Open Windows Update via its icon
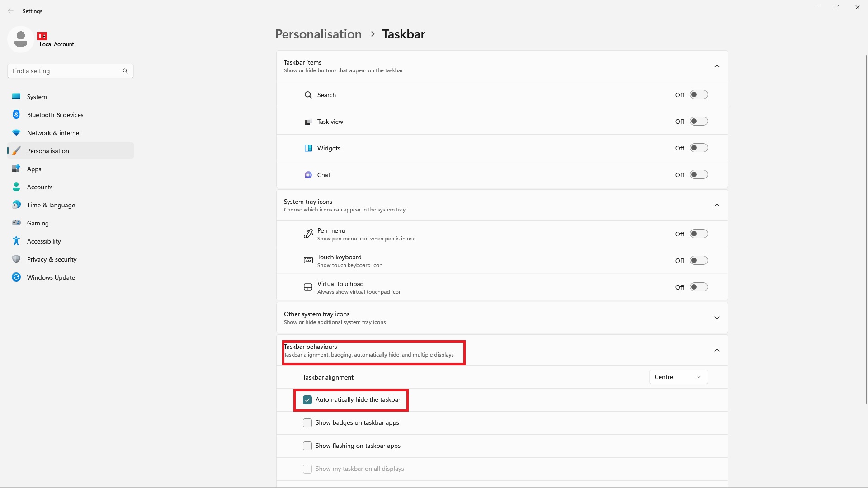 pos(16,277)
